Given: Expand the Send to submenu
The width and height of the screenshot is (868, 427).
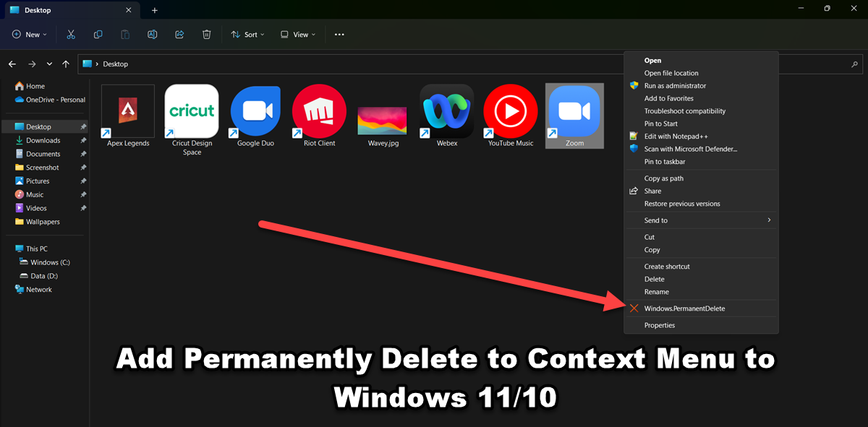Looking at the screenshot, I should (701, 220).
